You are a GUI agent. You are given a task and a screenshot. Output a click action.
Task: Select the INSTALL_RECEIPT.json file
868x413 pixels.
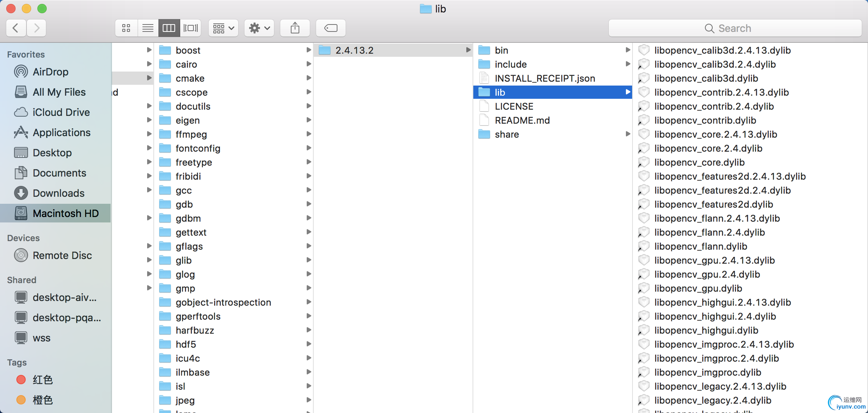tap(553, 78)
